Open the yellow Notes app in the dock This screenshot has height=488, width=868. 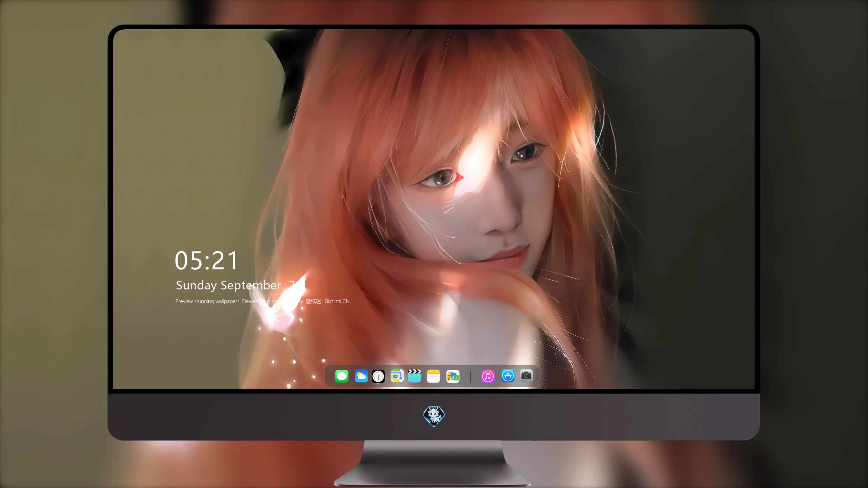(433, 376)
